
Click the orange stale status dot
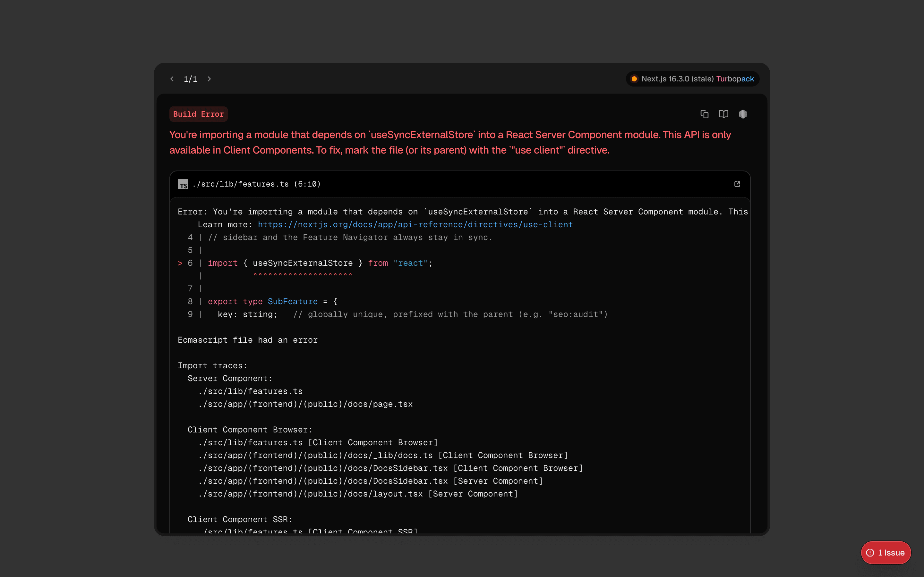[x=634, y=79]
